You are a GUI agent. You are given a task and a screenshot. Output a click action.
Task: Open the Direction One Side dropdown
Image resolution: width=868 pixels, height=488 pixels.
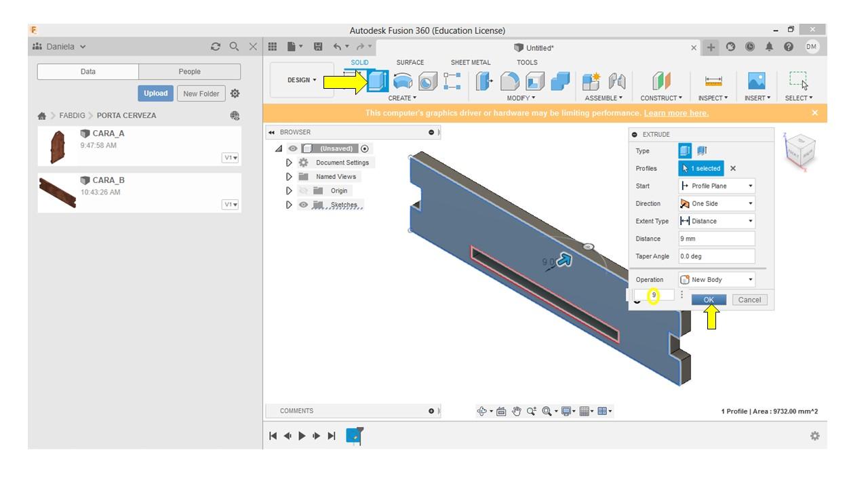point(717,203)
